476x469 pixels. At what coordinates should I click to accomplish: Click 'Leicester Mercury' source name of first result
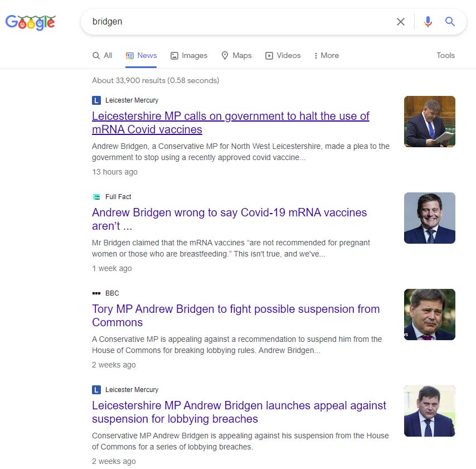pyautogui.click(x=132, y=100)
